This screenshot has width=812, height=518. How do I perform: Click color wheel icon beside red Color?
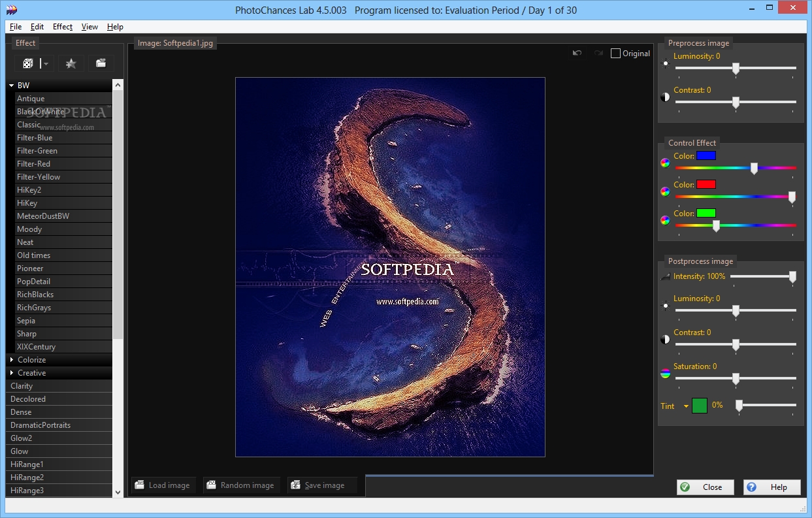tap(665, 192)
